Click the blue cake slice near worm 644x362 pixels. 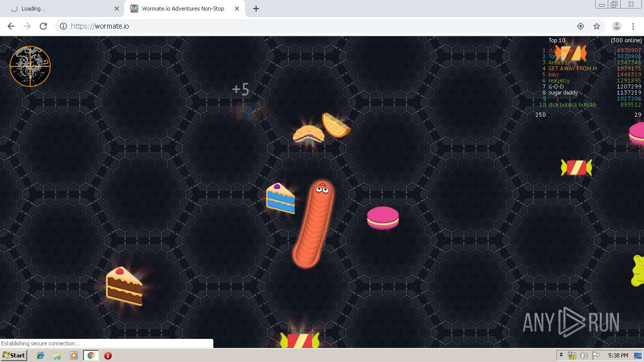point(280,198)
